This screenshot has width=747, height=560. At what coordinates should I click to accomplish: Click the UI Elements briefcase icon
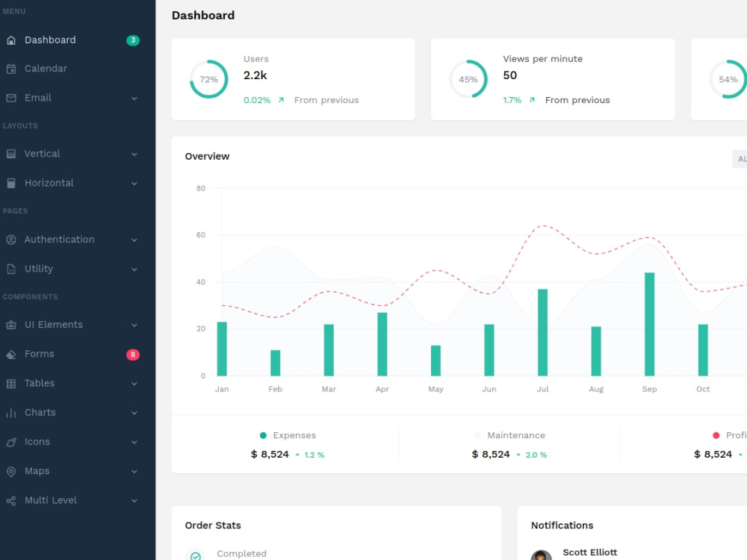click(x=11, y=326)
